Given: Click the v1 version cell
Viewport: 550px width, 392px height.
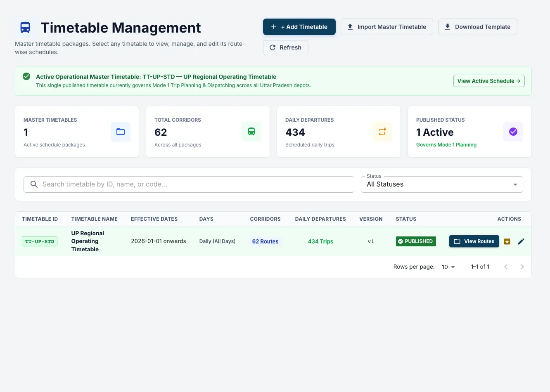Looking at the screenshot, I should coord(371,241).
